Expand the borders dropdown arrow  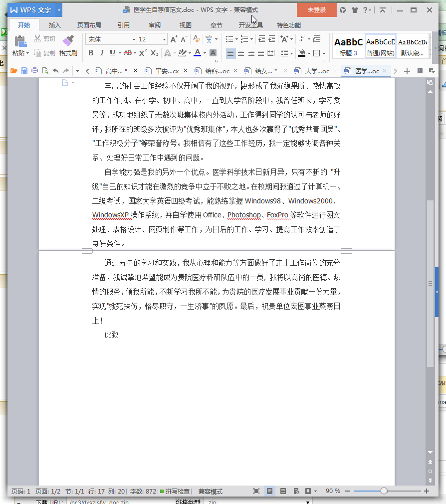(x=324, y=53)
